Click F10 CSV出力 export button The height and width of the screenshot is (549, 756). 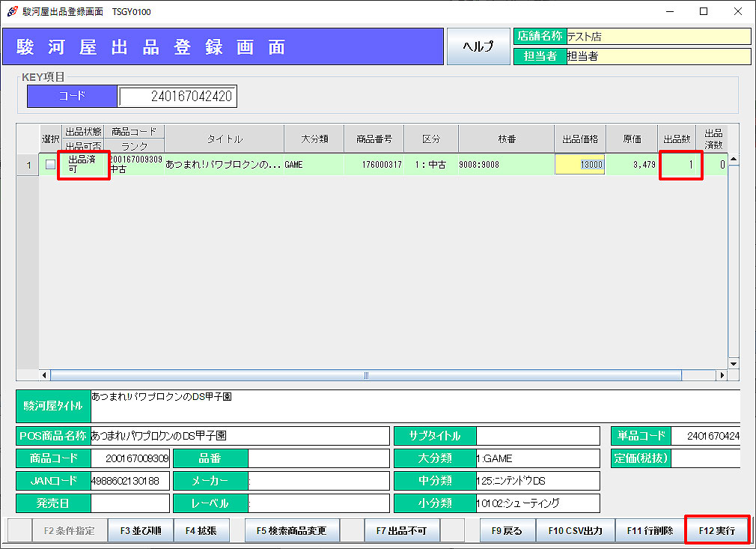click(575, 530)
